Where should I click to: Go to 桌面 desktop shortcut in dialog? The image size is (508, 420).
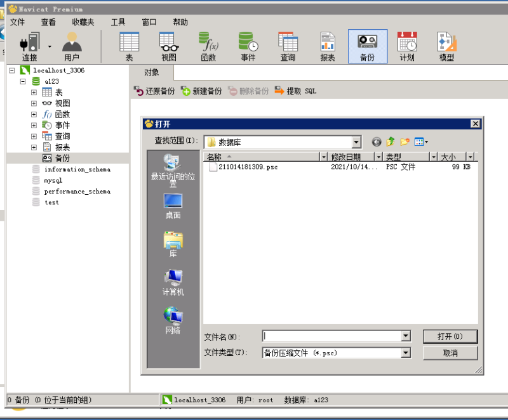[173, 206]
